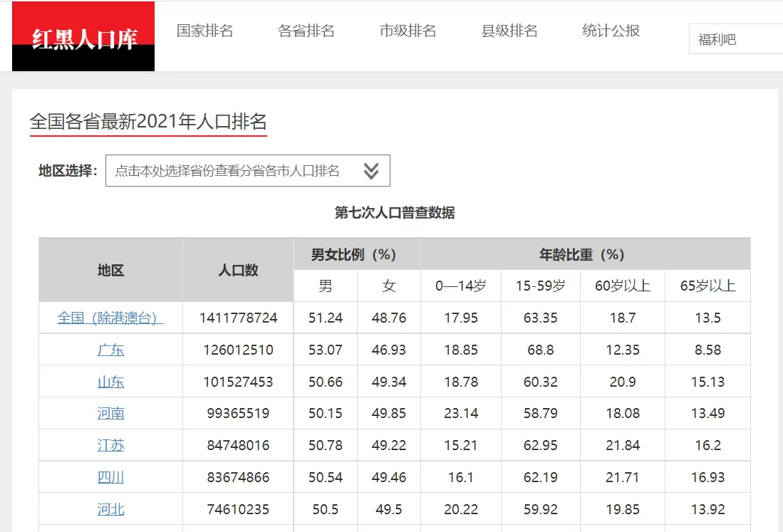Click the 65岁以上 sub-header
This screenshot has height=532, width=783.
707,286
